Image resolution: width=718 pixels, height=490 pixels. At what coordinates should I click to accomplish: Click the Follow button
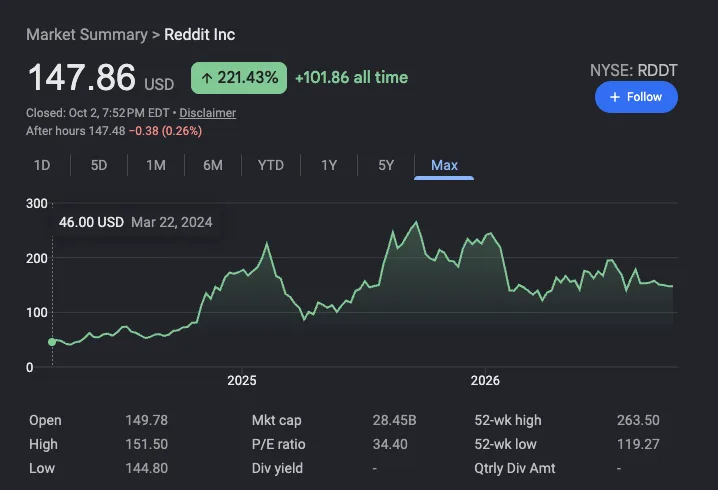(636, 97)
